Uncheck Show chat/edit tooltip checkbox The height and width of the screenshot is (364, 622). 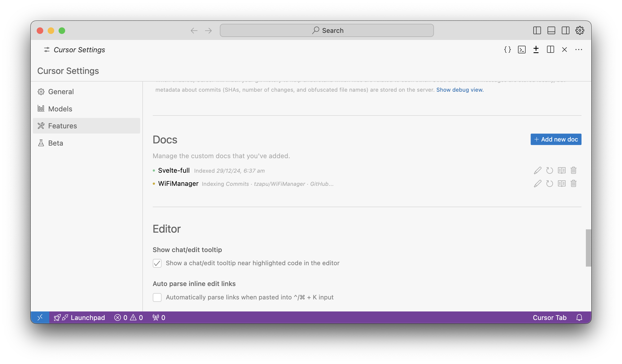(157, 263)
